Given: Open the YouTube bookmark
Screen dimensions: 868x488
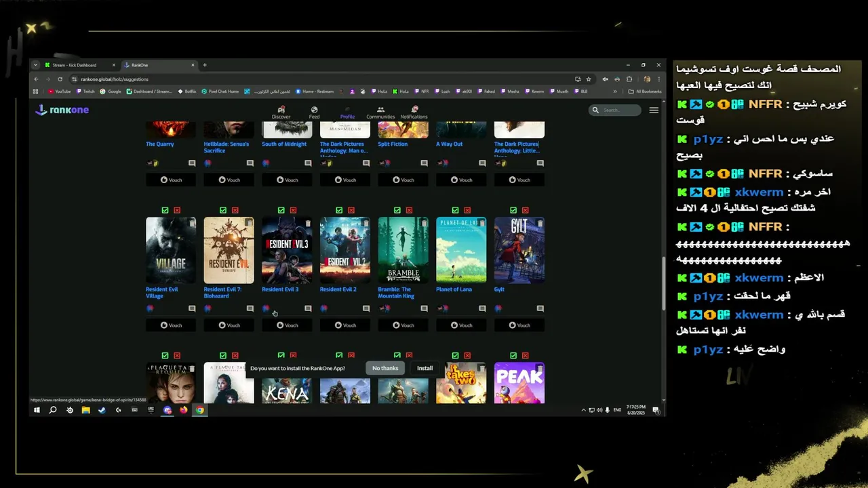Looking at the screenshot, I should click(x=60, y=91).
